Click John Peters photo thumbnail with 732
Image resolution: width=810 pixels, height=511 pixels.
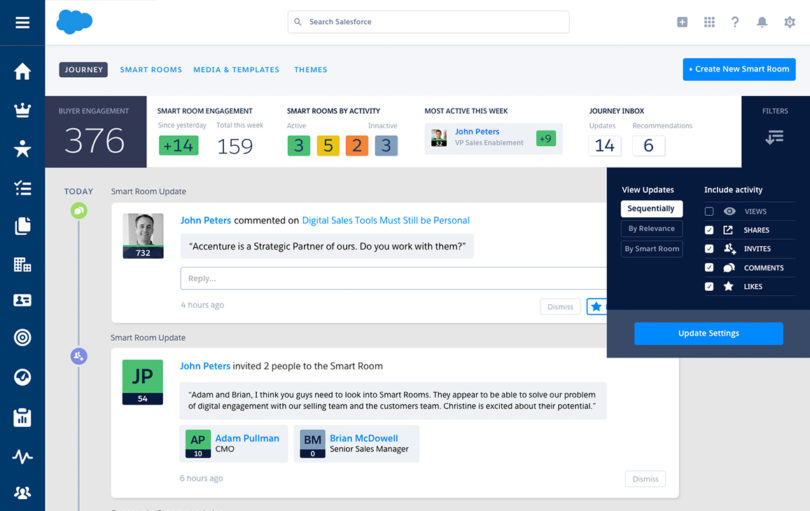143,236
